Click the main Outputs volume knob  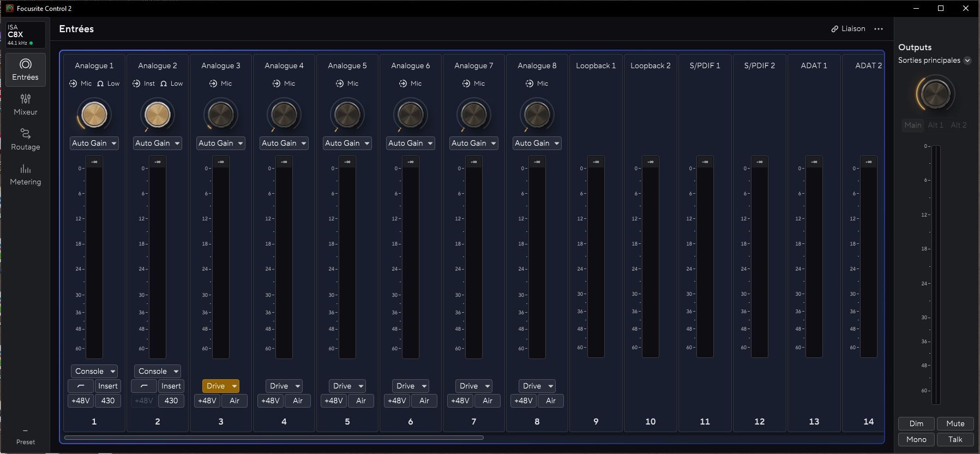click(x=935, y=93)
